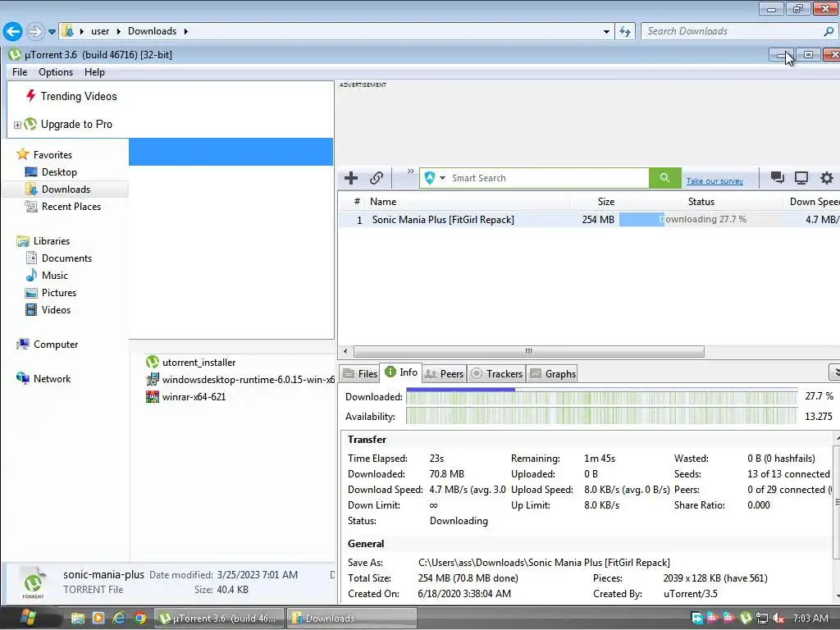Image resolution: width=840 pixels, height=630 pixels.
Task: Click in the Smart Search field
Action: tap(548, 178)
